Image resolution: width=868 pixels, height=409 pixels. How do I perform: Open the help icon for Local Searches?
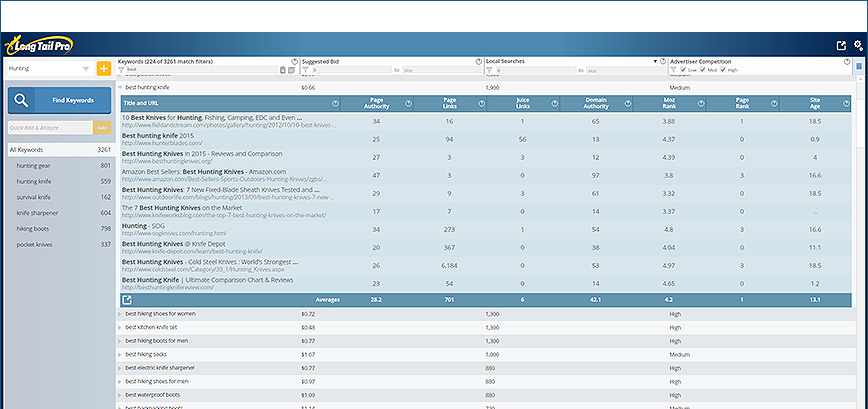coord(663,61)
